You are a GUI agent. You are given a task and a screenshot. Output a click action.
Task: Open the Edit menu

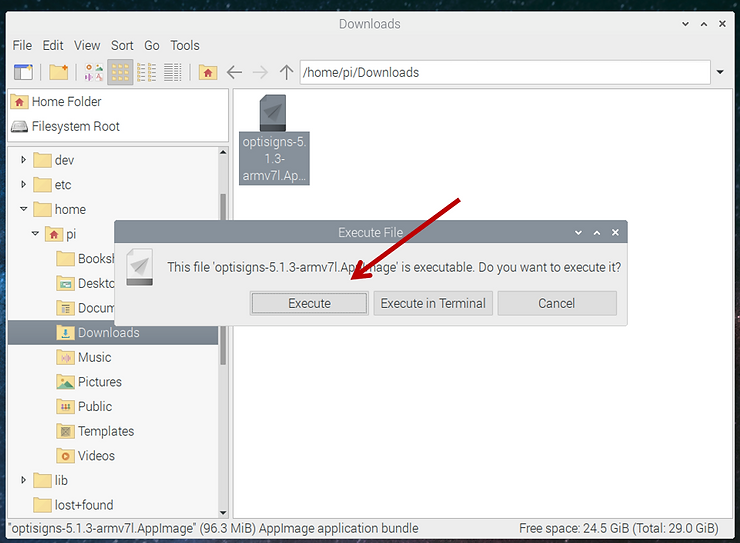(53, 46)
